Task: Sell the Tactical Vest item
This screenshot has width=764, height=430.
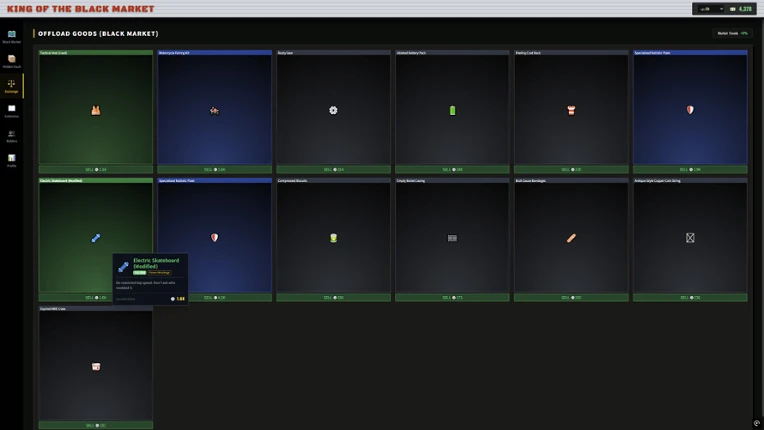Action: coord(96,169)
